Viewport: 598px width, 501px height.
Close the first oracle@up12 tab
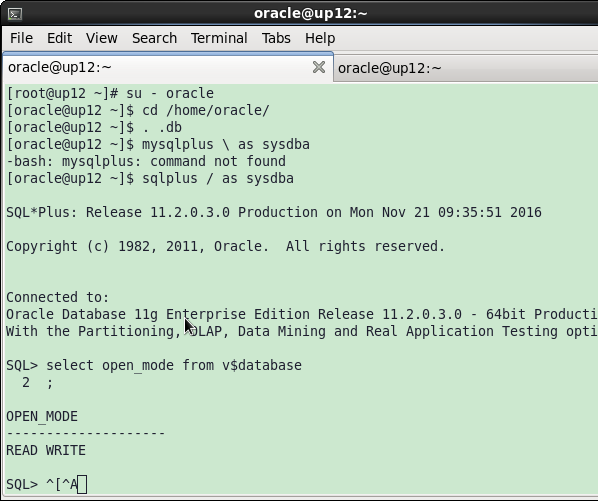coord(319,67)
